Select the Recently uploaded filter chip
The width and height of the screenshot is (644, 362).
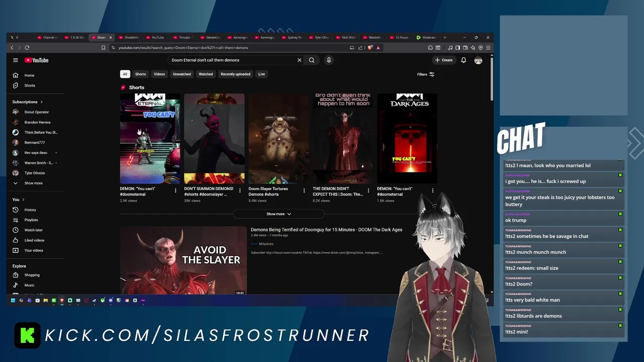[235, 74]
